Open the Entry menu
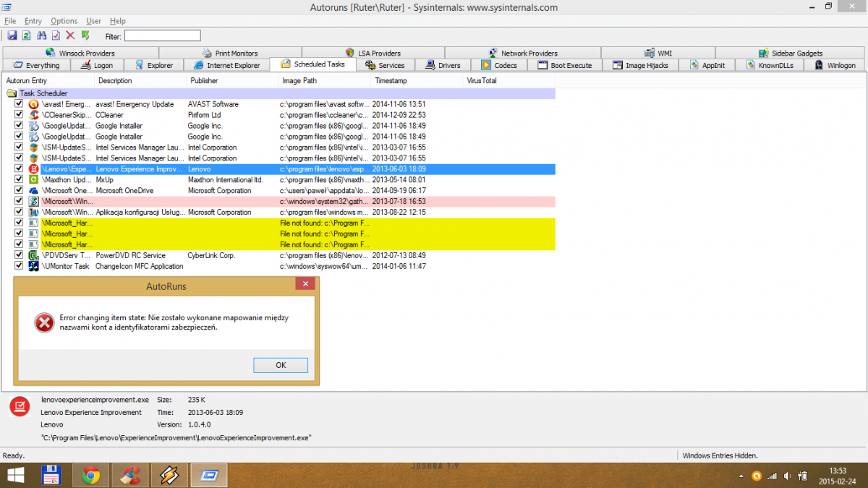 33,21
